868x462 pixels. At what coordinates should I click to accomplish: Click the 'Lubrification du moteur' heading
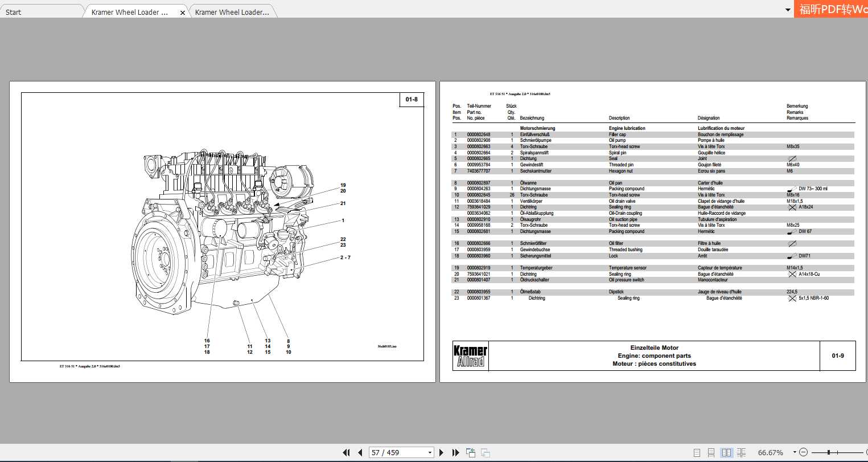[721, 128]
